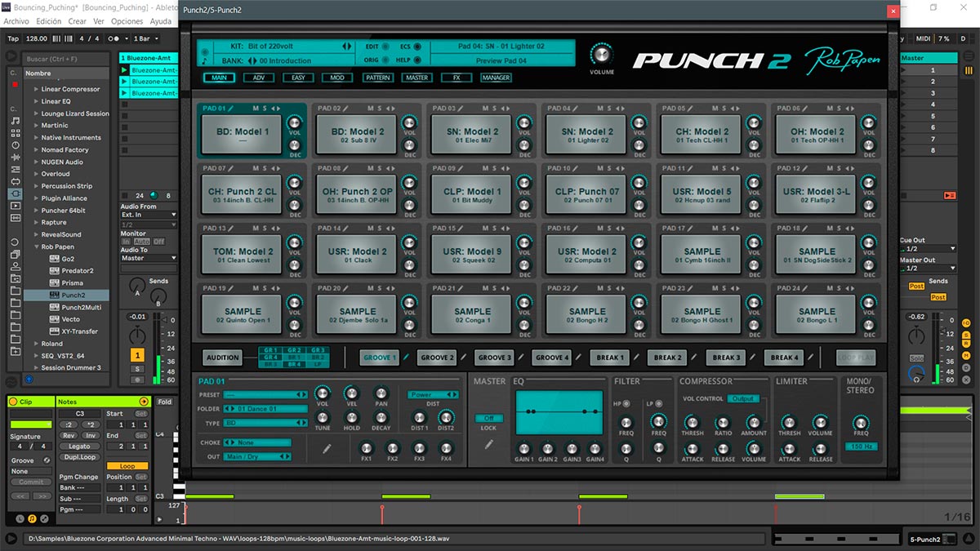Click the pad PAN knob
Screen dimensions: 980x551
point(381,393)
